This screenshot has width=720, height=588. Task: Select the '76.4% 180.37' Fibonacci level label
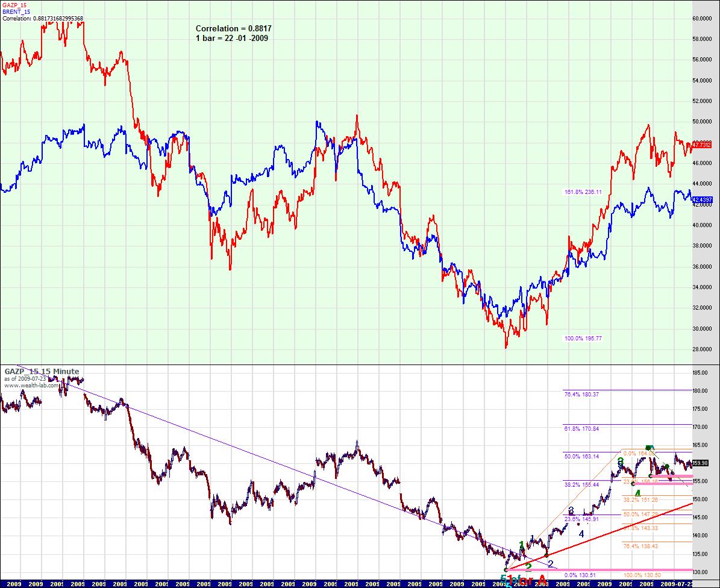581,394
